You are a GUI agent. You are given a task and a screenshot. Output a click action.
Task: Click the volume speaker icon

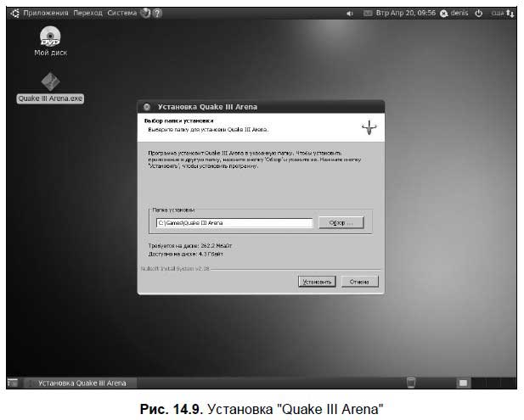350,14
